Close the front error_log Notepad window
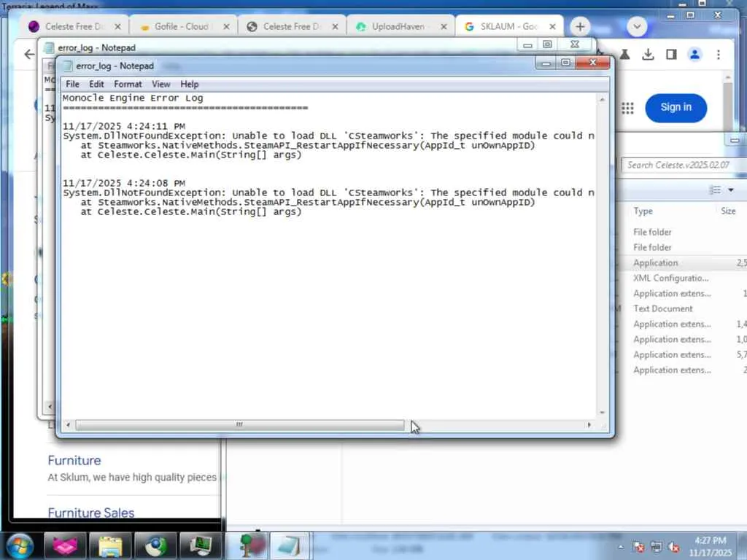747x560 pixels. [592, 63]
